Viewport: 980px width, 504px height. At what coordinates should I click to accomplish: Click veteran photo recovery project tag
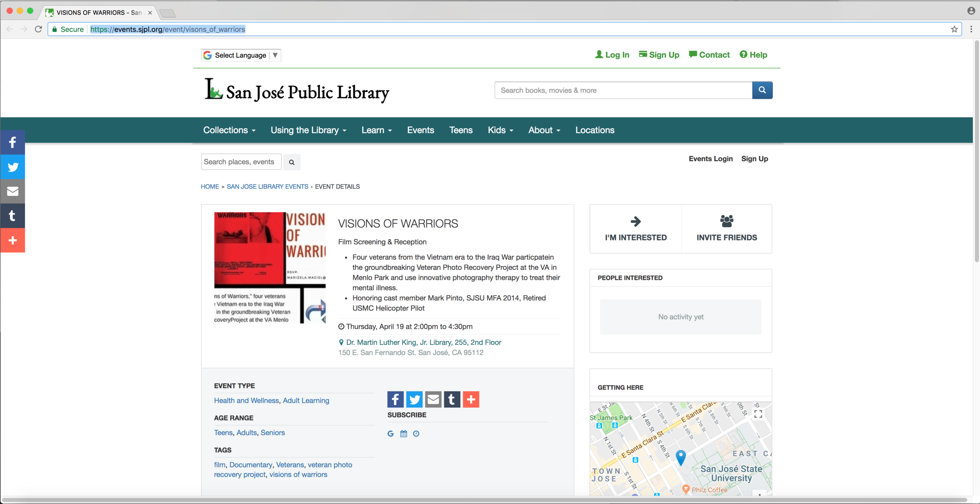(x=283, y=470)
